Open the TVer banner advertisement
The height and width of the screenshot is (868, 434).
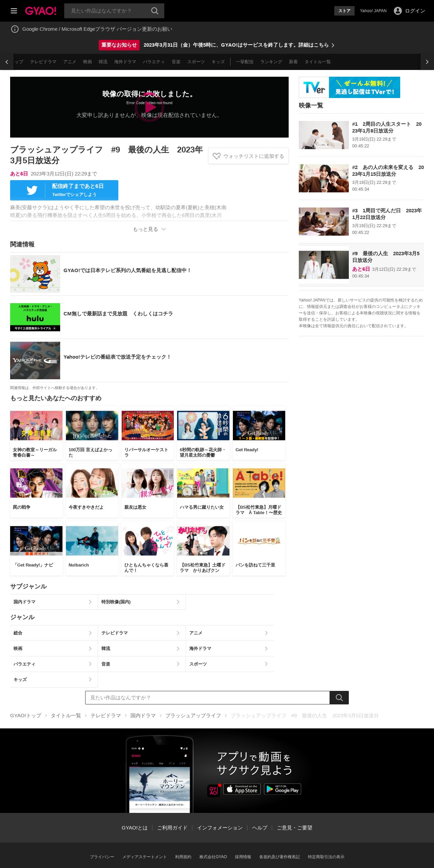[349, 87]
